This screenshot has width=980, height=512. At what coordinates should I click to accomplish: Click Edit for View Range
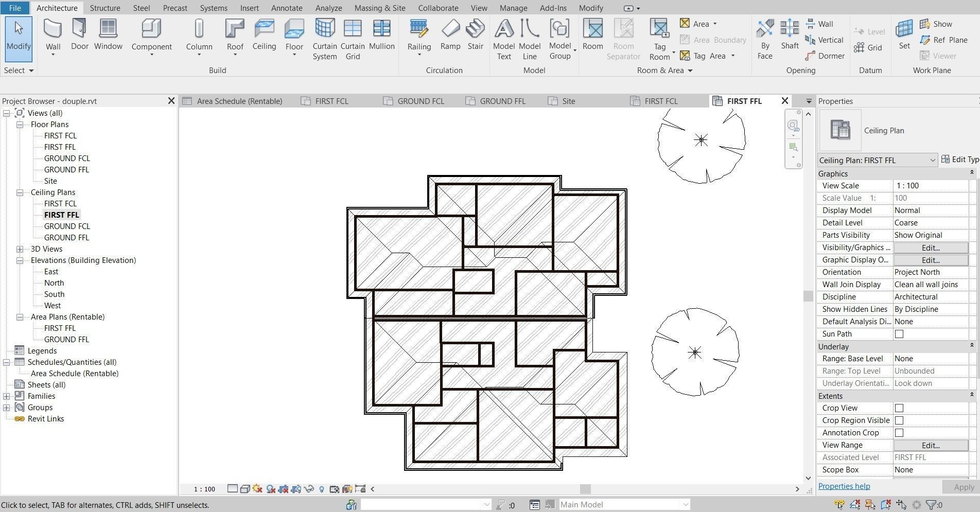pyautogui.click(x=931, y=445)
